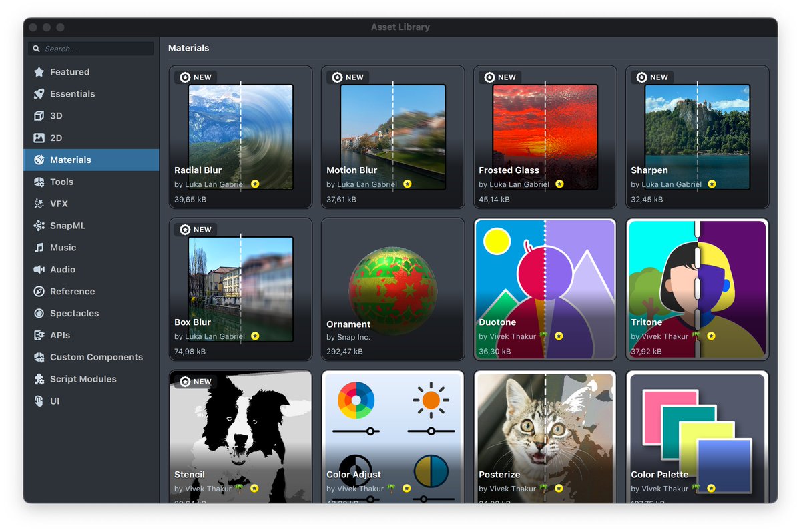Click author Luka Lan Gabriel under Sharpen
Image resolution: width=801 pixels, height=532 pixels.
672,184
